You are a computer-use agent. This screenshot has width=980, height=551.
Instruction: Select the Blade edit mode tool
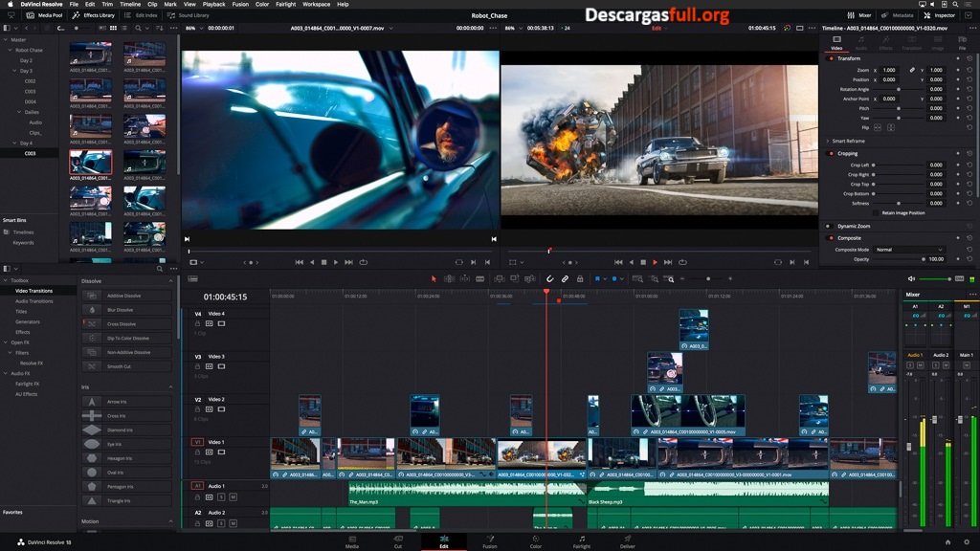pos(480,279)
